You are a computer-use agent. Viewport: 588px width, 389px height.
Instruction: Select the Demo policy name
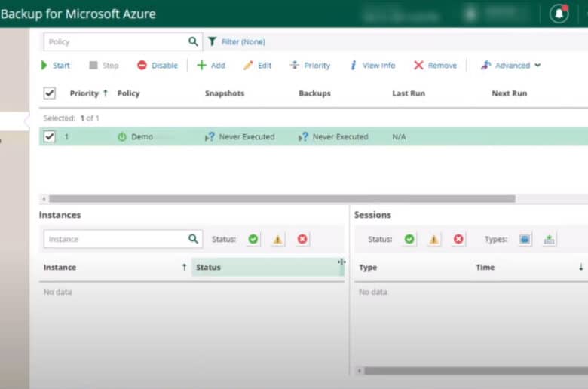point(142,137)
